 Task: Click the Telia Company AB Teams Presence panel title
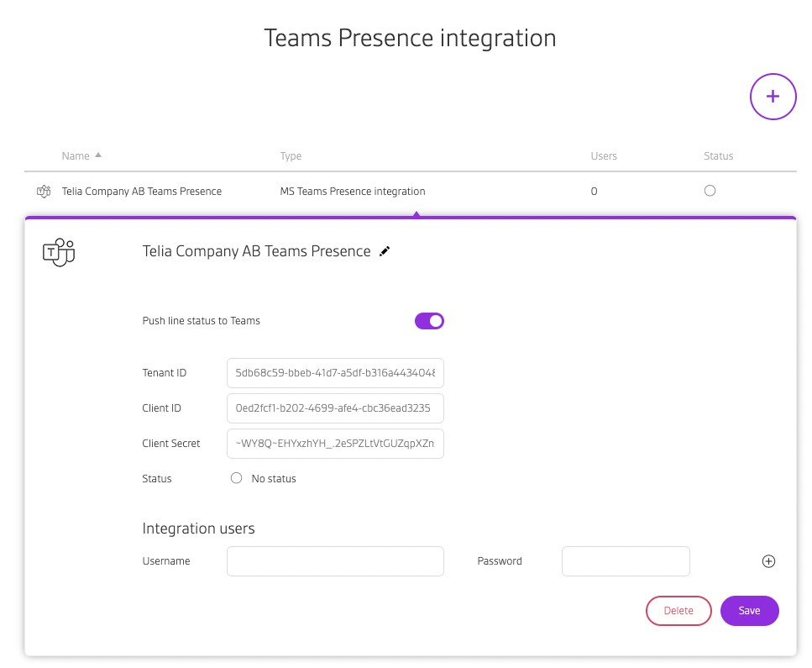(256, 251)
